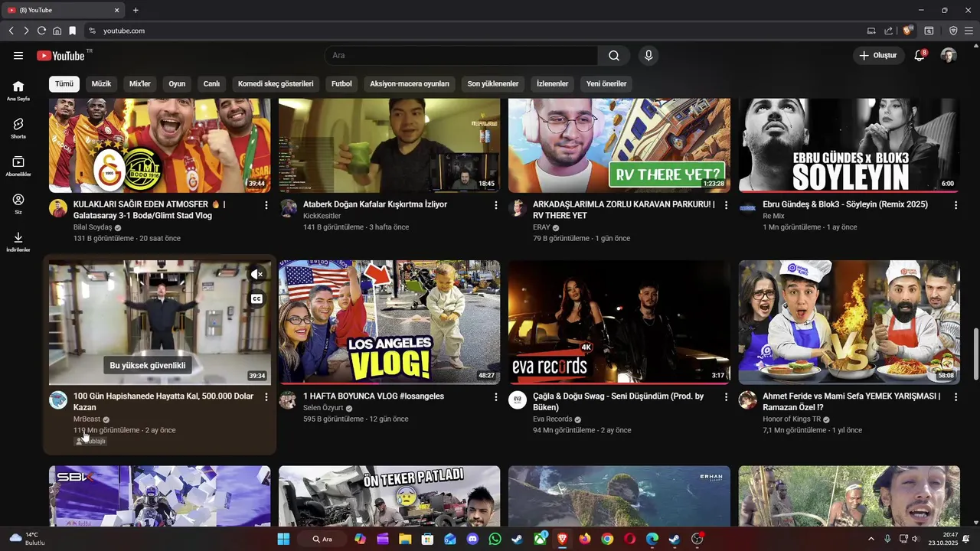Unmute the MrBeast video preview
980x551 pixels.
(257, 274)
